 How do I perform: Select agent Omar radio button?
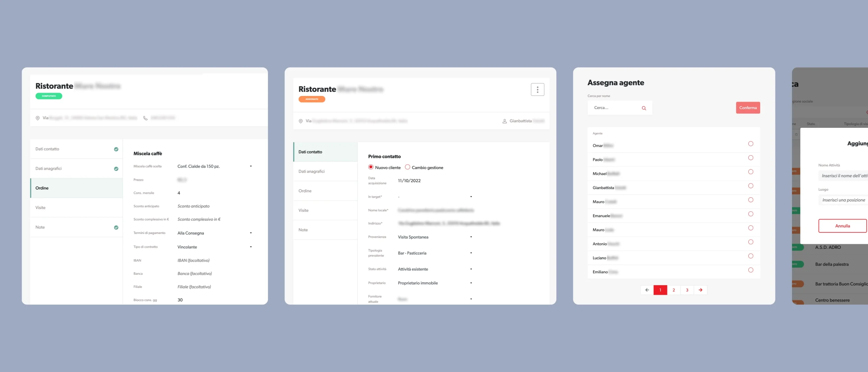click(751, 144)
